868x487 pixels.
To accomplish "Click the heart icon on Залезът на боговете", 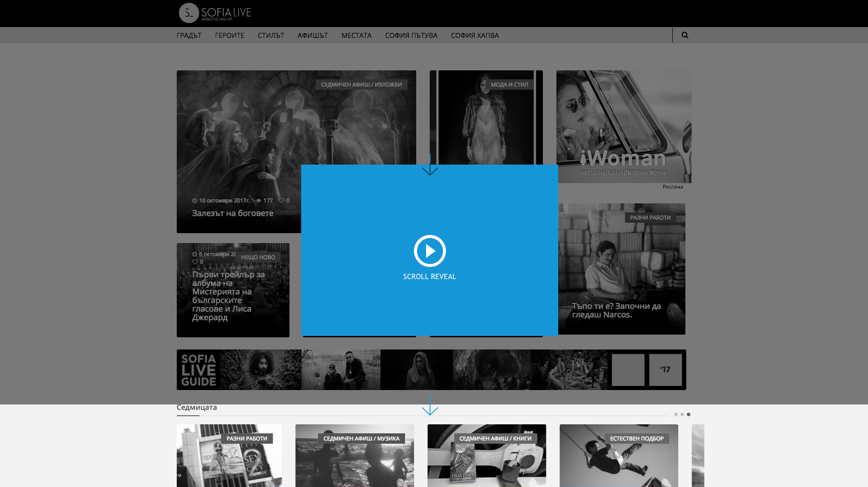I will click(x=281, y=201).
